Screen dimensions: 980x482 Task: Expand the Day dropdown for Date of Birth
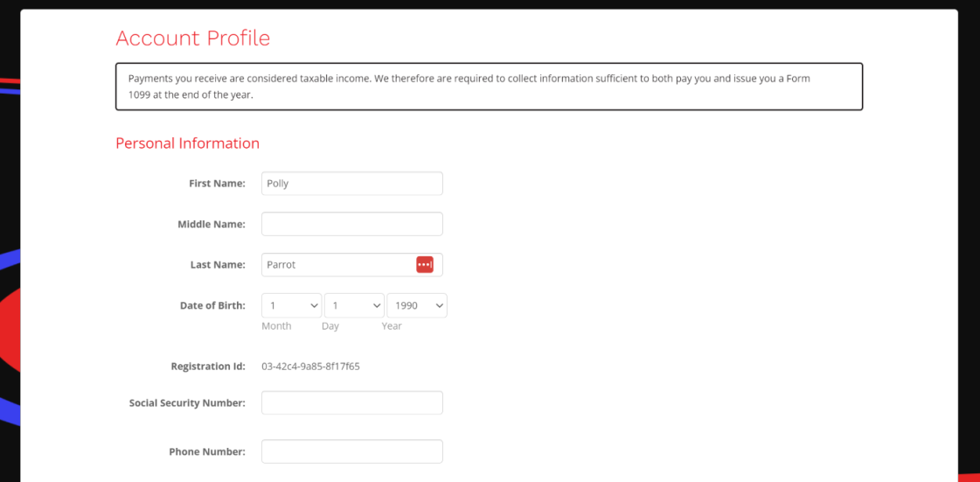click(x=354, y=305)
